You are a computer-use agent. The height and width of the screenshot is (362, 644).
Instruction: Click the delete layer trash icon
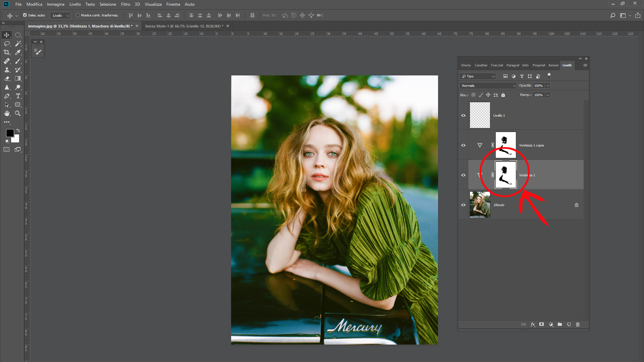click(578, 324)
